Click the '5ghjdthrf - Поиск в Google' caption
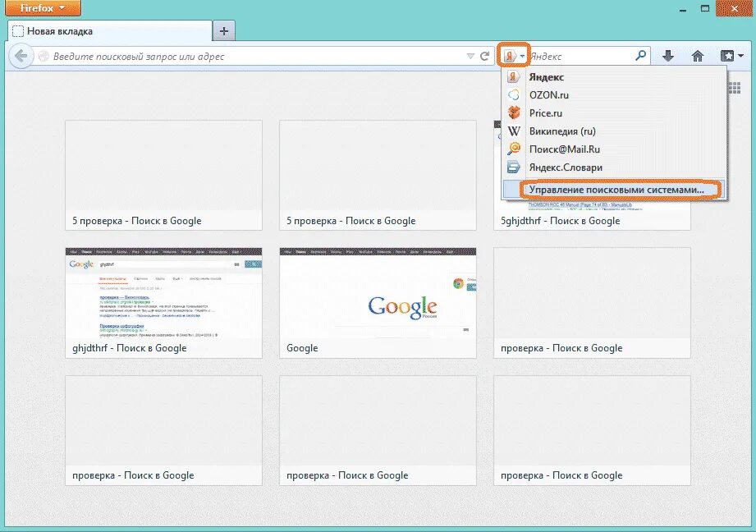756x532 pixels. pos(561,221)
